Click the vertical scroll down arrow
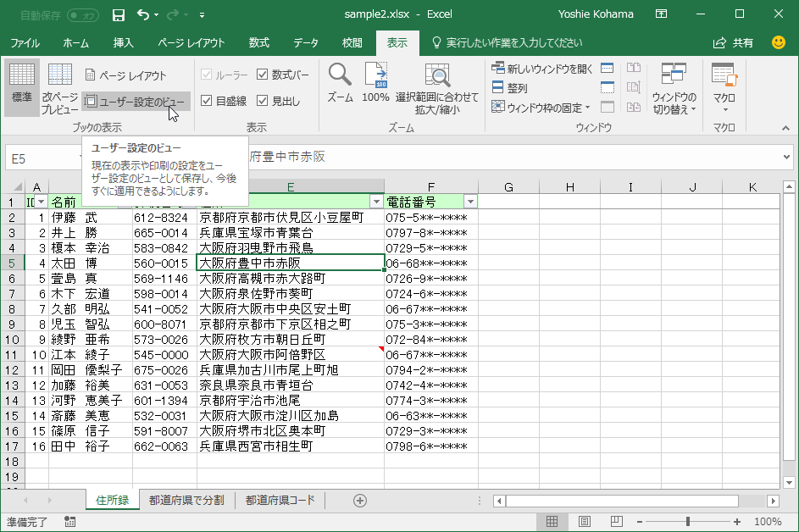799x532 pixels. [x=789, y=482]
